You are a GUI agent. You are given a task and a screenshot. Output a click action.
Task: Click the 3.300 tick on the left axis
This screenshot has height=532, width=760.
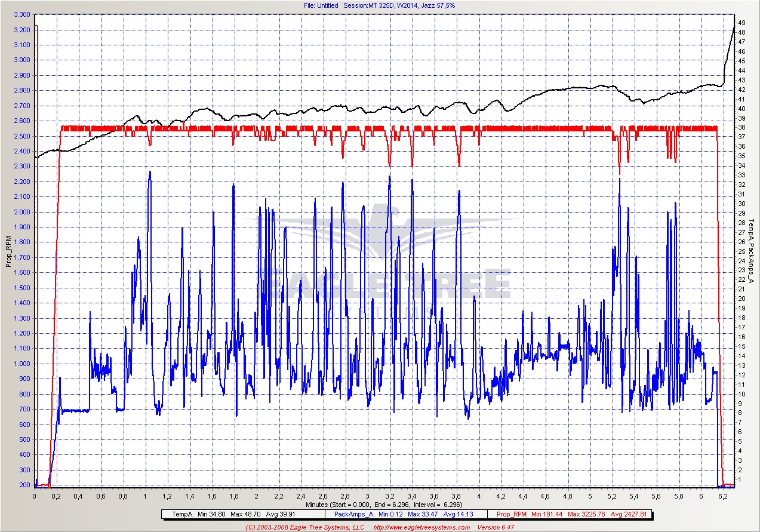coord(21,14)
